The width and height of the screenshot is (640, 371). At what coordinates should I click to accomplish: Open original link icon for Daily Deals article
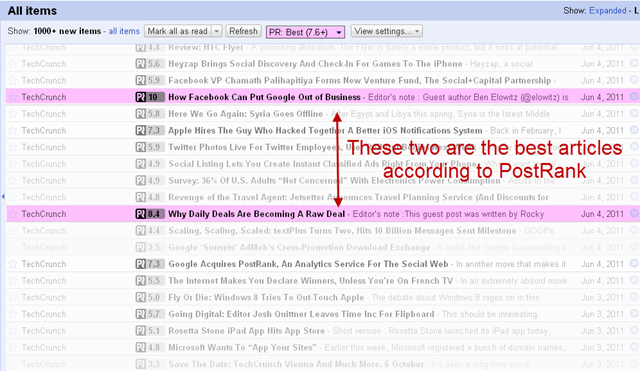(x=634, y=213)
